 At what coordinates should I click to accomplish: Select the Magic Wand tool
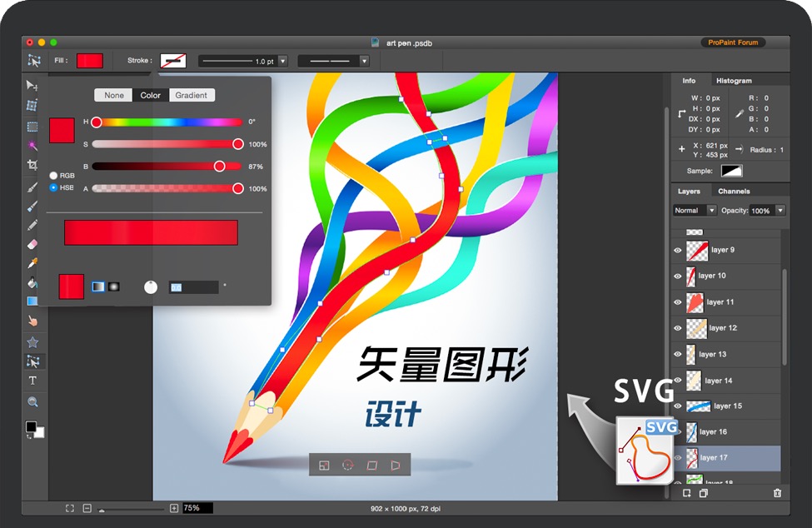point(32,146)
